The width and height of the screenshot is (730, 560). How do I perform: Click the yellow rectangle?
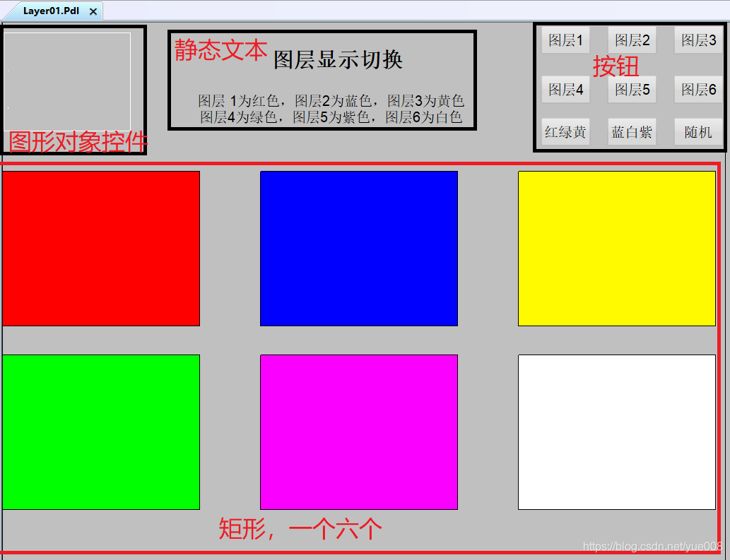click(616, 249)
